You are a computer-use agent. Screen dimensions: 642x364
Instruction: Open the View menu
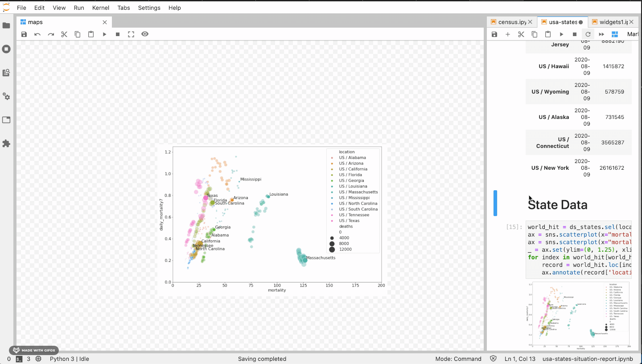pyautogui.click(x=59, y=8)
